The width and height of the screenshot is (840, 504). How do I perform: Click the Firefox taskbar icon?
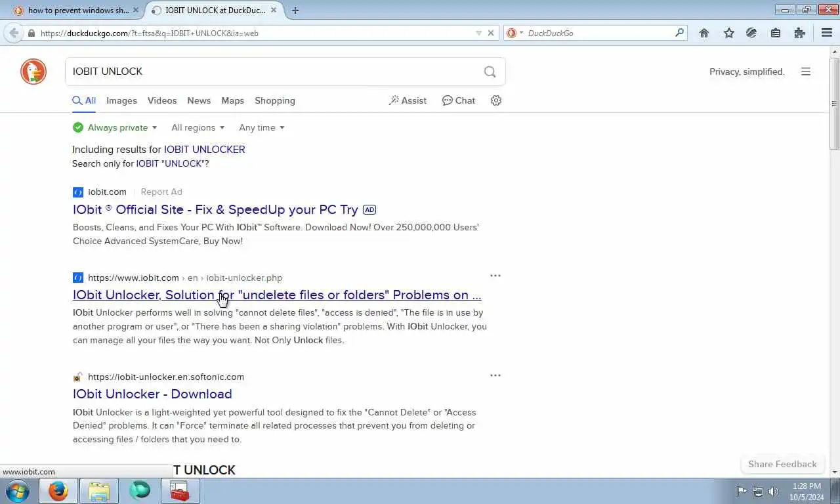click(x=58, y=491)
